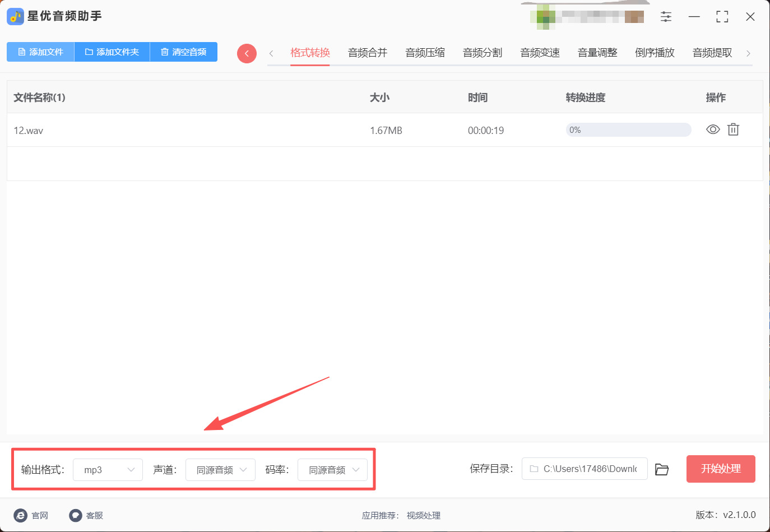Delete 12.wav using the trash icon
The width and height of the screenshot is (770, 532).
click(x=733, y=129)
